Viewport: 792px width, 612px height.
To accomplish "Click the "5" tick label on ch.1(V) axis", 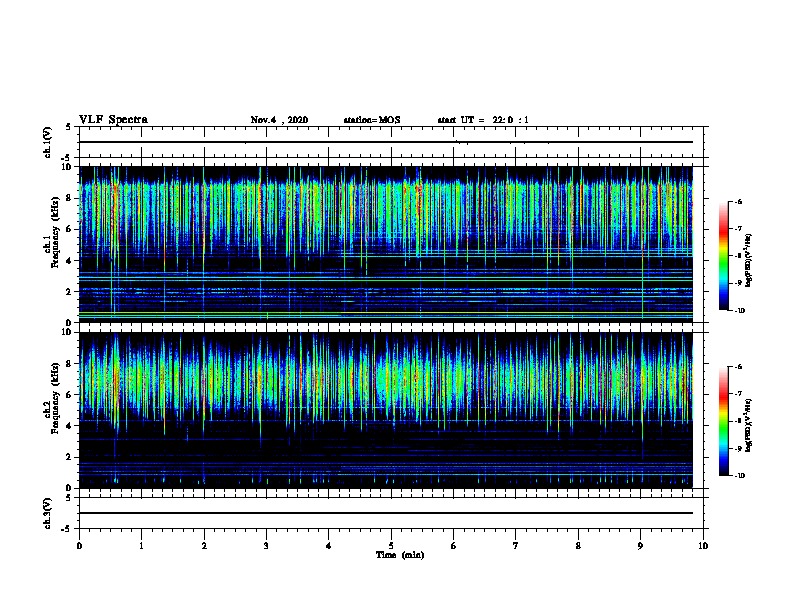I will [69, 127].
